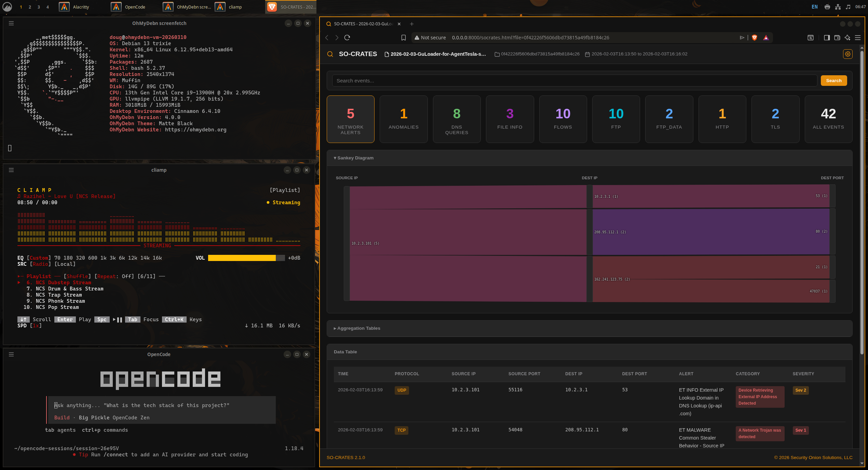Click the browser address bar URL
868x470 pixels.
tap(530, 38)
